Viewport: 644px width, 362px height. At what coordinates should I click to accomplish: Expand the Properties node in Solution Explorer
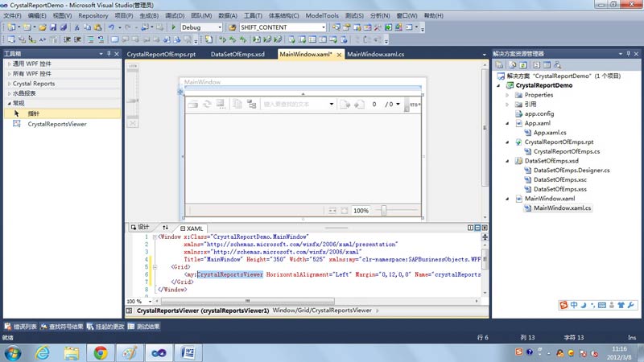tap(507, 95)
